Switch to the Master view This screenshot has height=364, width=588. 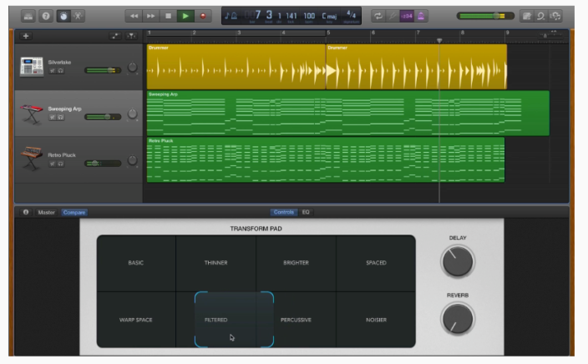(46, 212)
